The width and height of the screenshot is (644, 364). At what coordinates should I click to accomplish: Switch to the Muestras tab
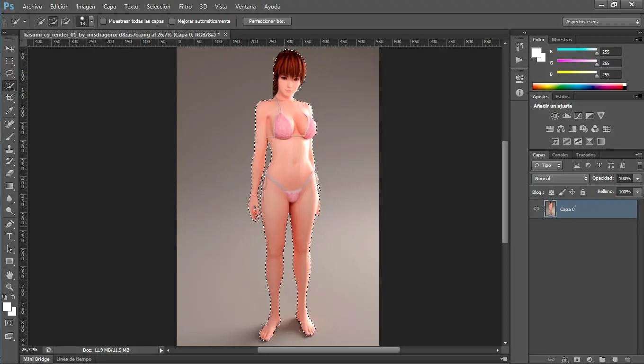[x=562, y=40]
